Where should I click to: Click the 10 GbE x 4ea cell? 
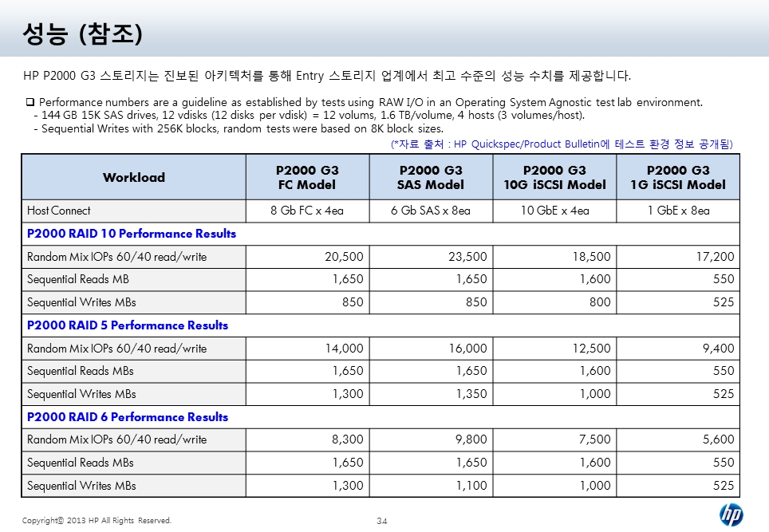click(x=554, y=211)
